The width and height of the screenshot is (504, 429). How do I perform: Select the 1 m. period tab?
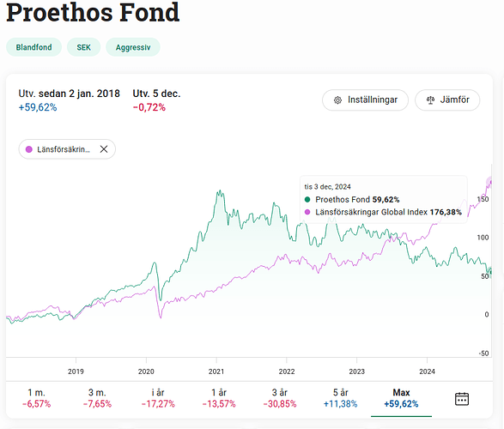tap(36, 398)
